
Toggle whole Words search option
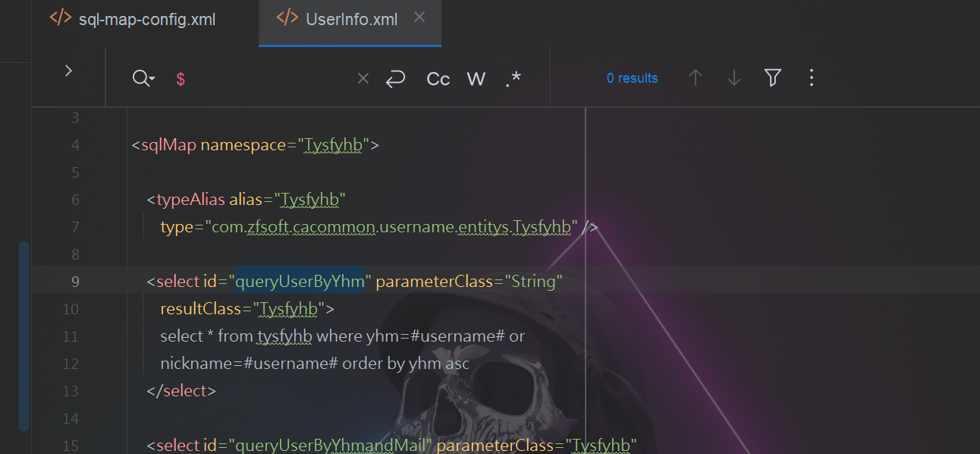tap(476, 78)
